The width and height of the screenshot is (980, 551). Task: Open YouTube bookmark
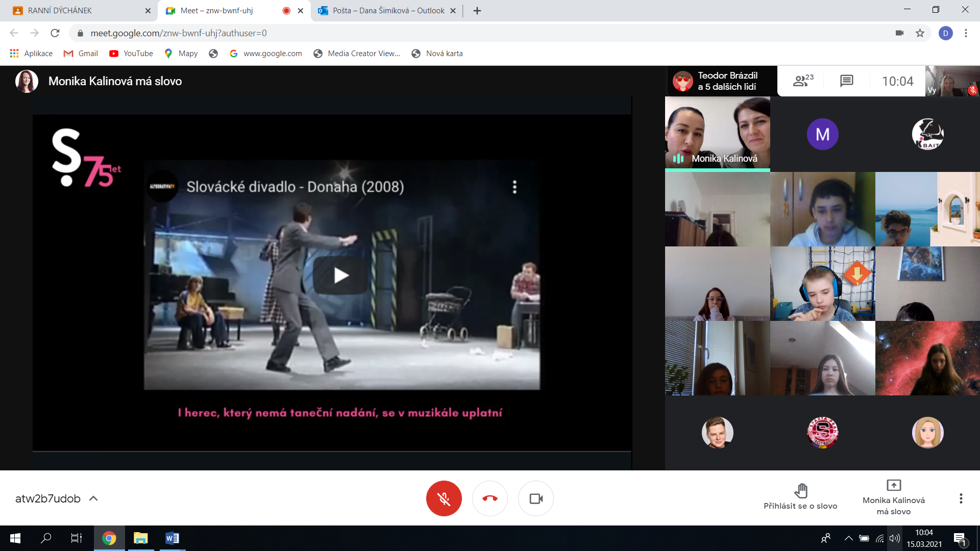click(x=131, y=54)
